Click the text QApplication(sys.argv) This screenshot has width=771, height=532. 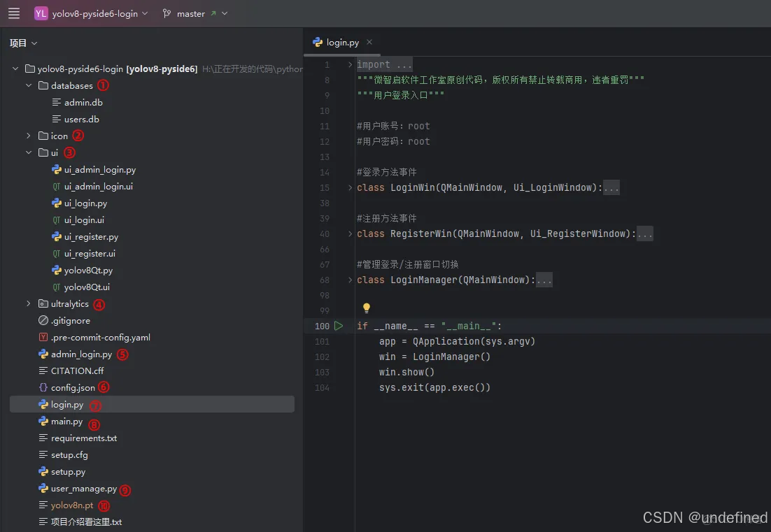coord(474,341)
